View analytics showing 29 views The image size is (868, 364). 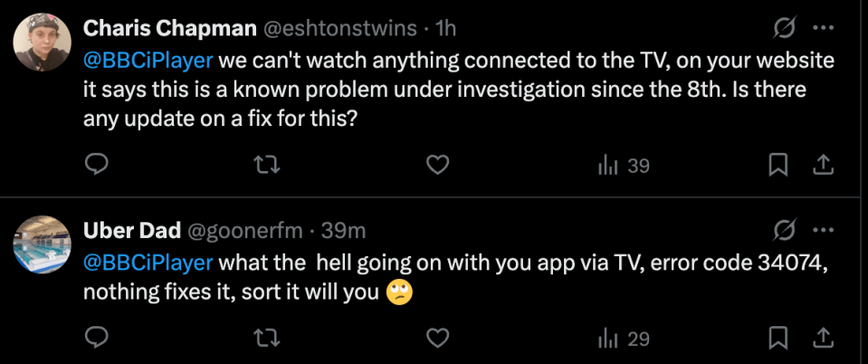coord(624,339)
